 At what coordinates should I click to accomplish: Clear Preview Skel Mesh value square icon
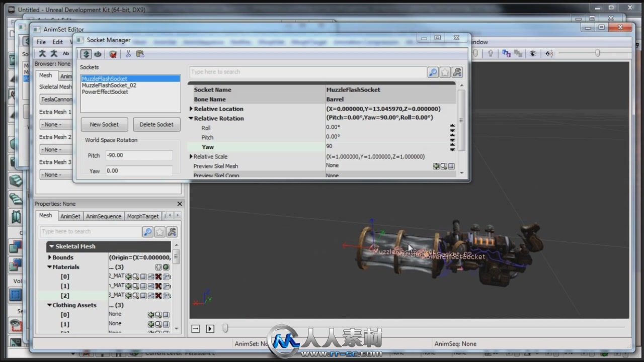click(x=451, y=166)
